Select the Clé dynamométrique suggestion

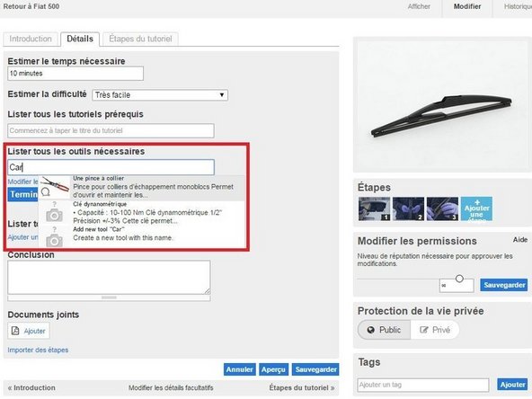[x=142, y=213]
